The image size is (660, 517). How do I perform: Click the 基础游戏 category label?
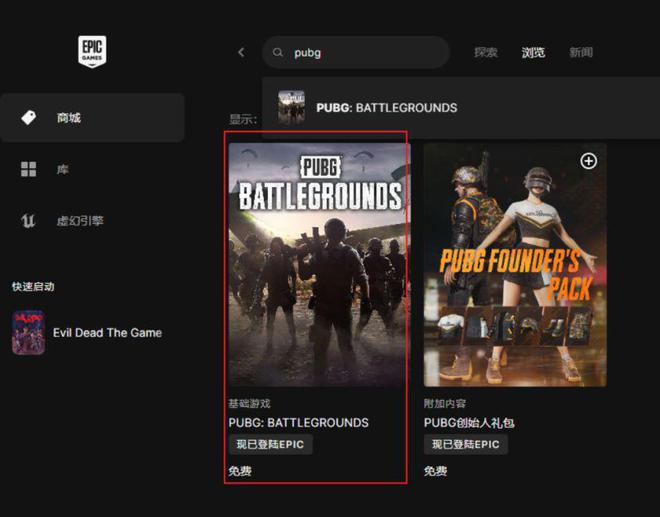[249, 403]
